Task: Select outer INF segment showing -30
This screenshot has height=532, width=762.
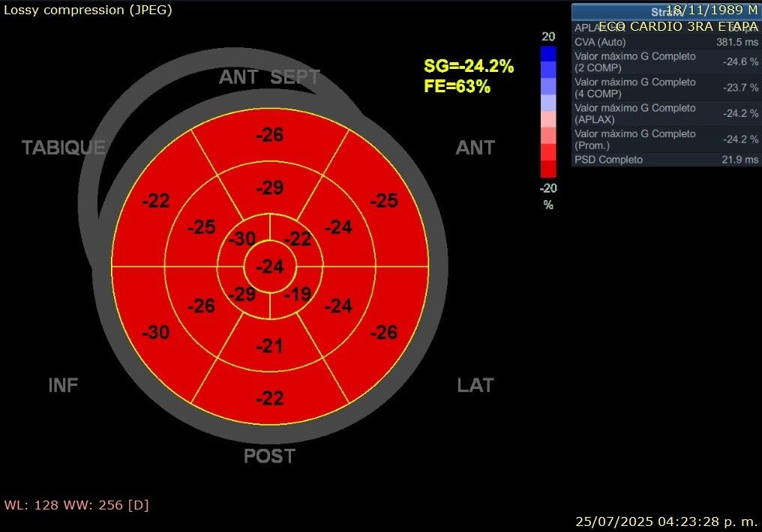Action: coord(156,332)
